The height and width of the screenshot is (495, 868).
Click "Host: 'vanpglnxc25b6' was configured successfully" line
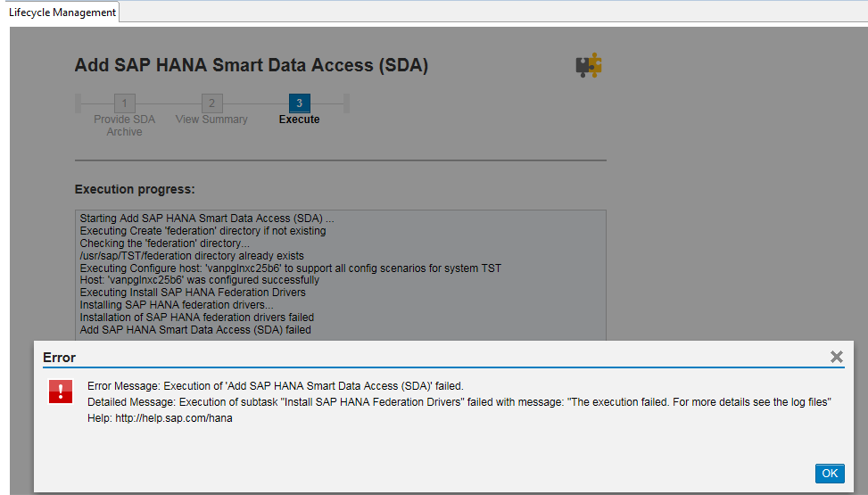[x=199, y=280]
